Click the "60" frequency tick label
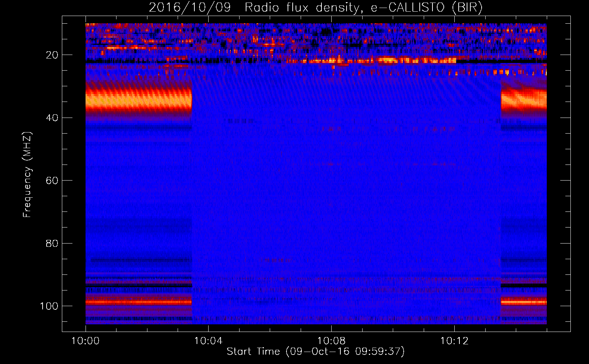Screen dimensions: 589x364 point(52,181)
